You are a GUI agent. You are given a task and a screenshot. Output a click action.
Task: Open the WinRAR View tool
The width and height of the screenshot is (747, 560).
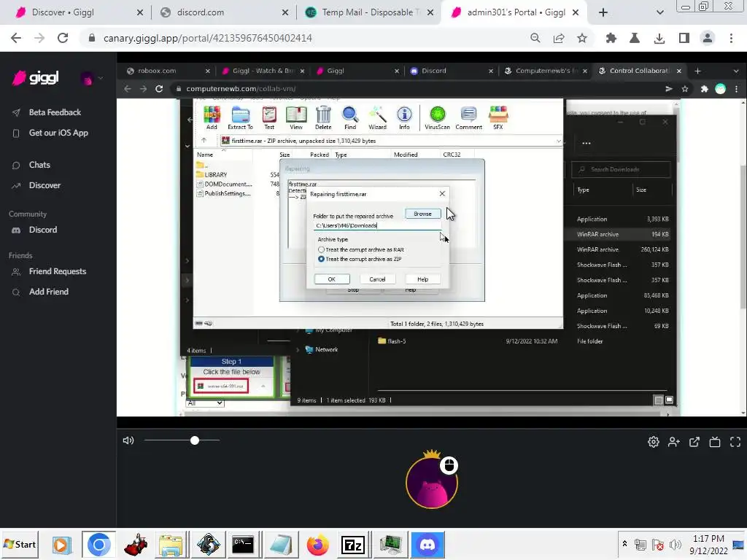click(x=296, y=117)
